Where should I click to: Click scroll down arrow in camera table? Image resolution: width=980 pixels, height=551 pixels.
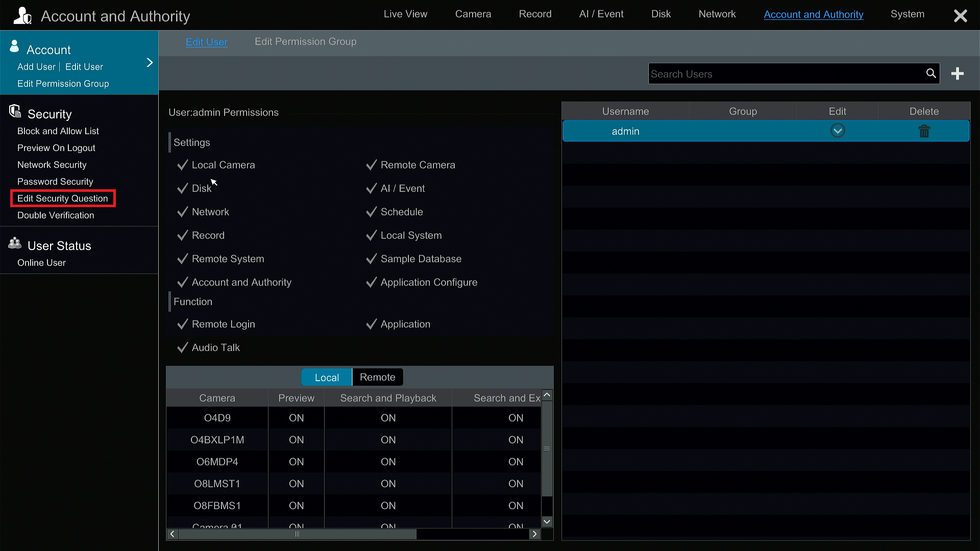point(547,521)
